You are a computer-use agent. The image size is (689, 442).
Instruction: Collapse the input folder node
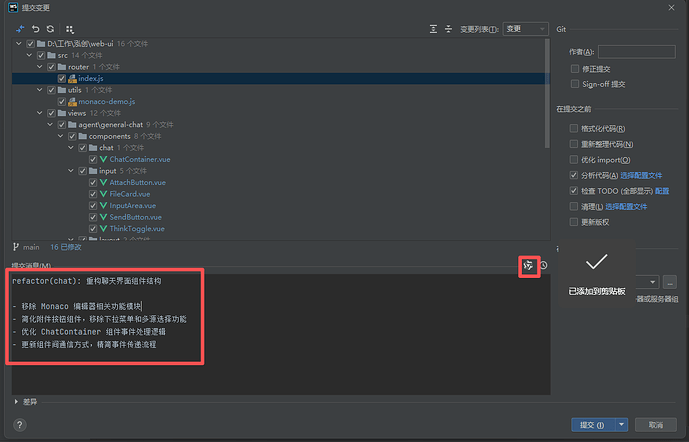point(71,170)
